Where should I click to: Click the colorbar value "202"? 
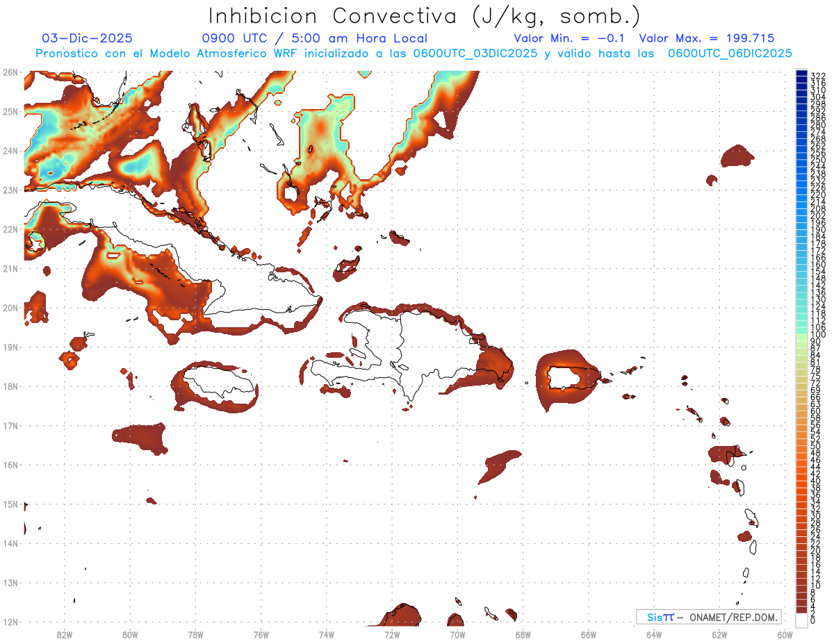[818, 216]
